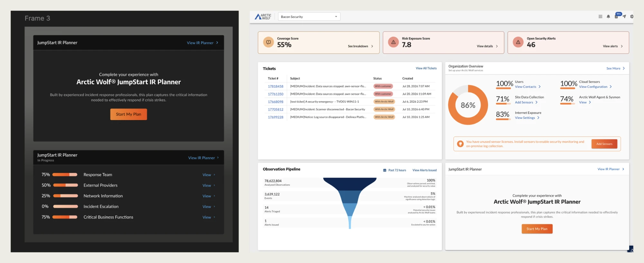Click the arrow next to View Configuration
The height and width of the screenshot is (263, 644).
pyautogui.click(x=611, y=87)
